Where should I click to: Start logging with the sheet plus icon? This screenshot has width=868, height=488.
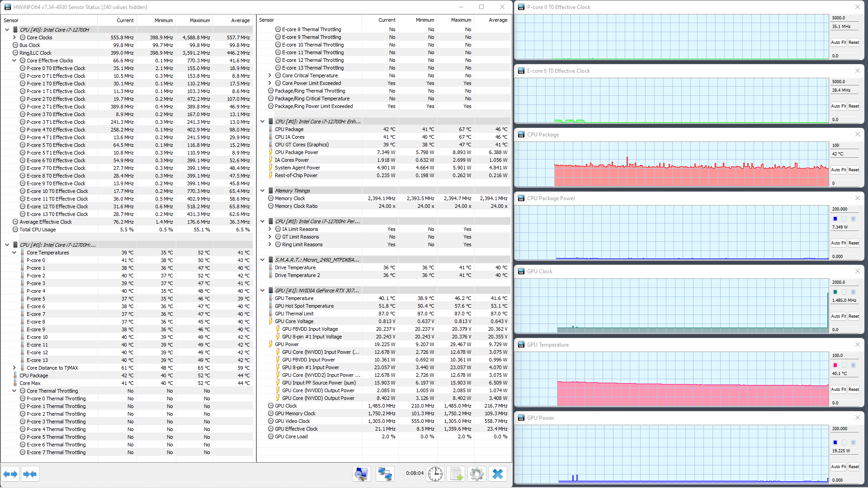tap(456, 474)
